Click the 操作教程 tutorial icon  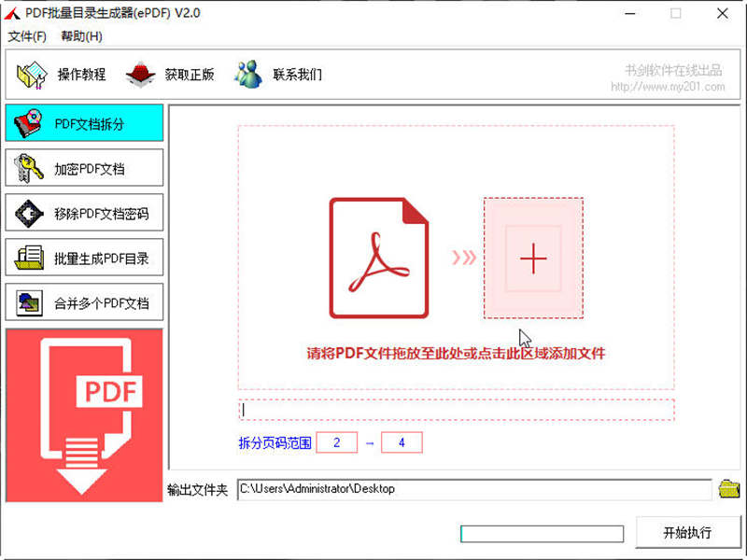click(x=32, y=75)
